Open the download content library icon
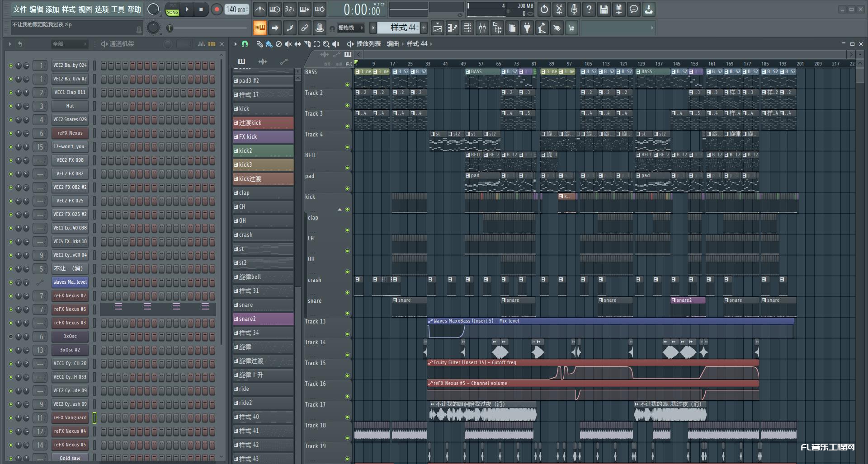The height and width of the screenshot is (464, 868). 648,9
